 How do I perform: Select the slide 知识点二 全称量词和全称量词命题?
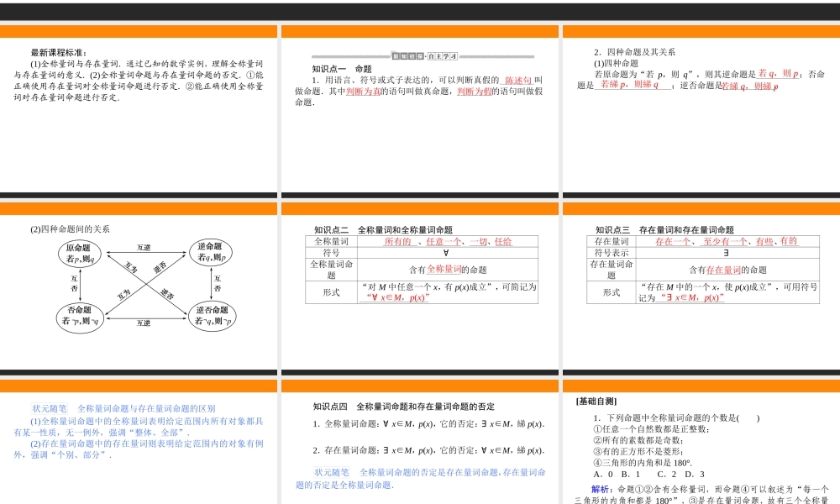pyautogui.click(x=419, y=289)
